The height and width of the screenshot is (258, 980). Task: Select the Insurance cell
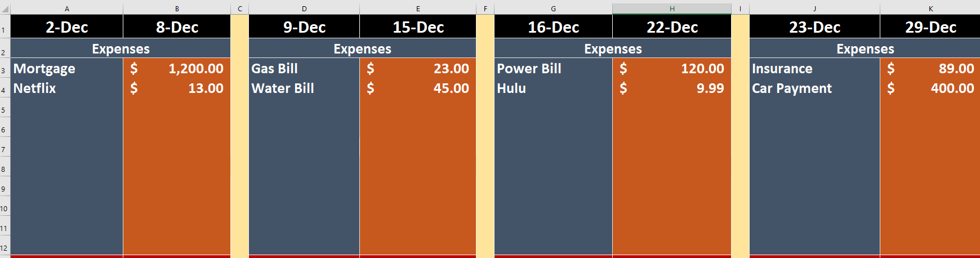coord(815,68)
